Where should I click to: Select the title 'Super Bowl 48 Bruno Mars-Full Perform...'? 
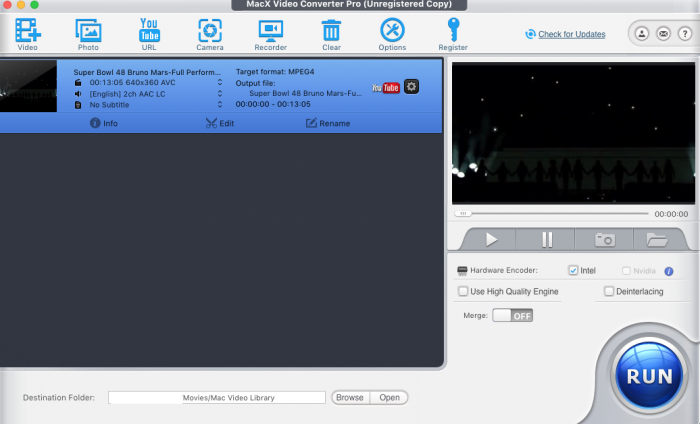[x=147, y=72]
